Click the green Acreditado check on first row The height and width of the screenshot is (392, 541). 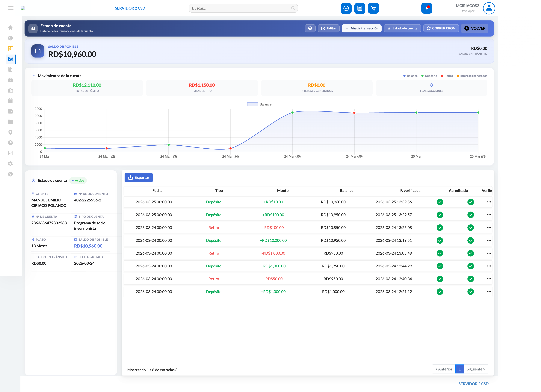click(440, 202)
